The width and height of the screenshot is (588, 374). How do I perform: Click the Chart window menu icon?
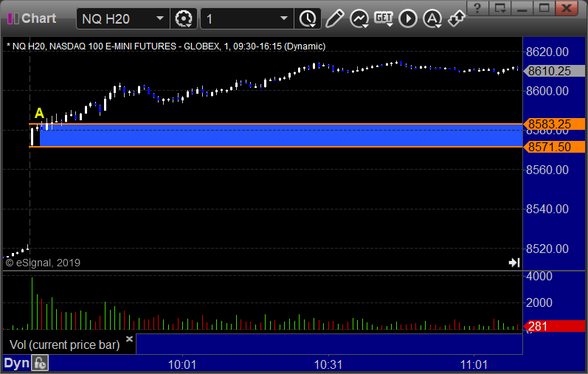click(x=13, y=18)
